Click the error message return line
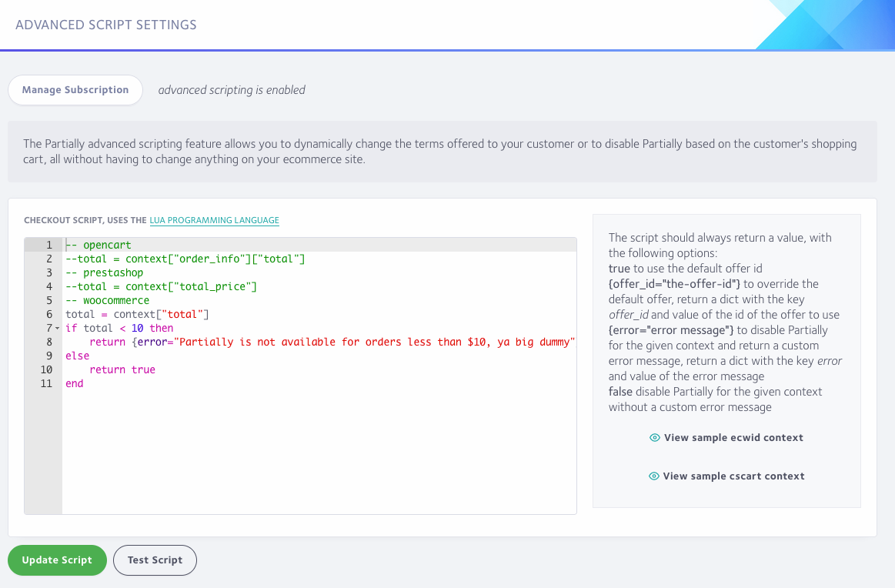 tap(332, 342)
